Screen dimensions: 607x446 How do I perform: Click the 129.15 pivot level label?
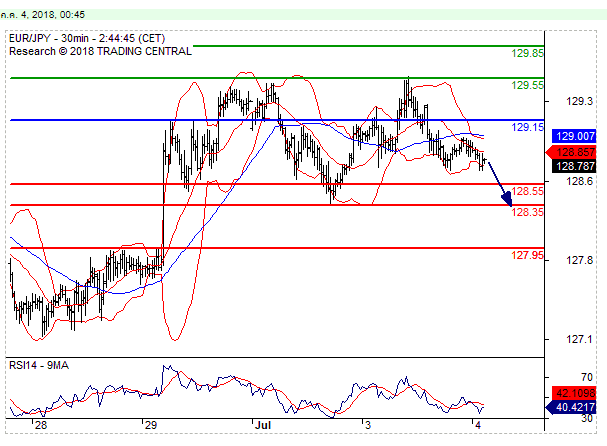527,127
